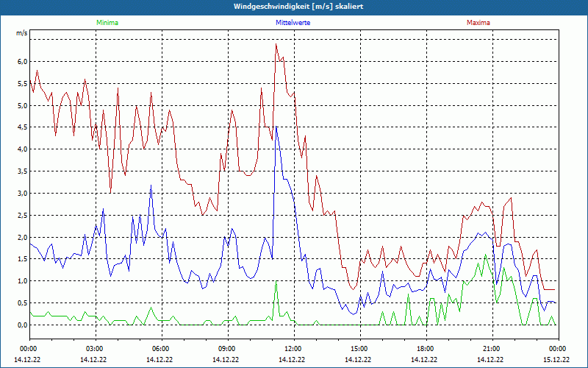Viewport: 588px width, 368px height.
Task: Click the 18:00 time axis label
Action: [426, 349]
